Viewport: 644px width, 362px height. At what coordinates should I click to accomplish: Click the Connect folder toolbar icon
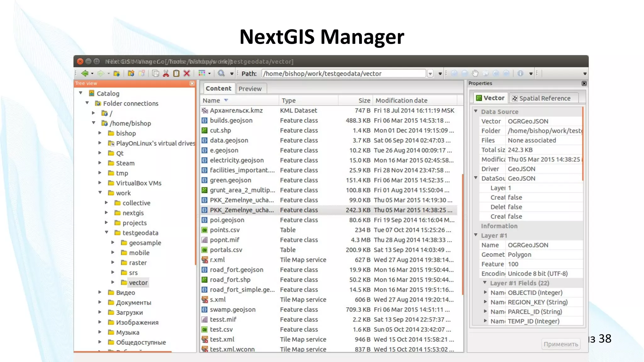click(131, 73)
